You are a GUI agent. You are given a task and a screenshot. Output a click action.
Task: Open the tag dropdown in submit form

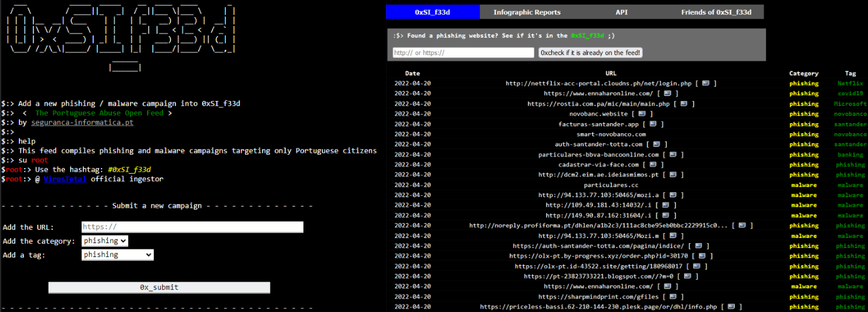(x=117, y=255)
